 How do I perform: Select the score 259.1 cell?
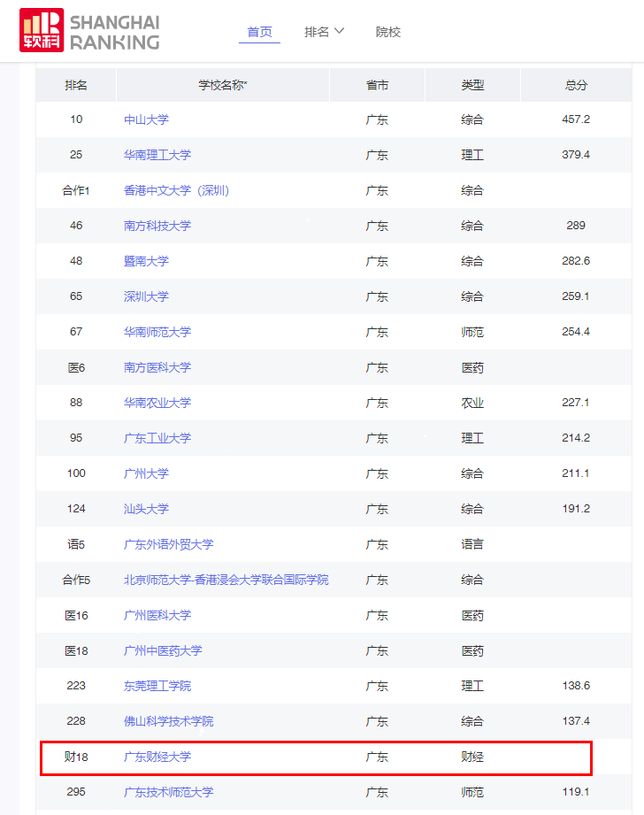[576, 296]
